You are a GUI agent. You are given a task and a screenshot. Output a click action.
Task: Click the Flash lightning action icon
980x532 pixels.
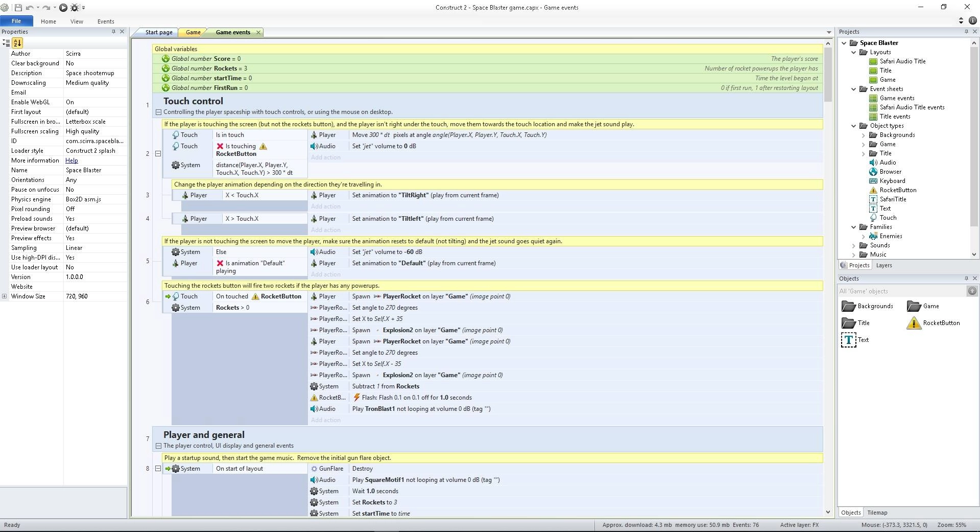pos(356,398)
